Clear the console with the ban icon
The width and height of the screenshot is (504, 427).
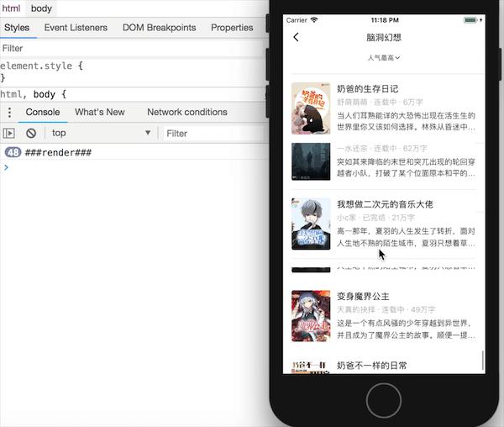click(x=31, y=133)
